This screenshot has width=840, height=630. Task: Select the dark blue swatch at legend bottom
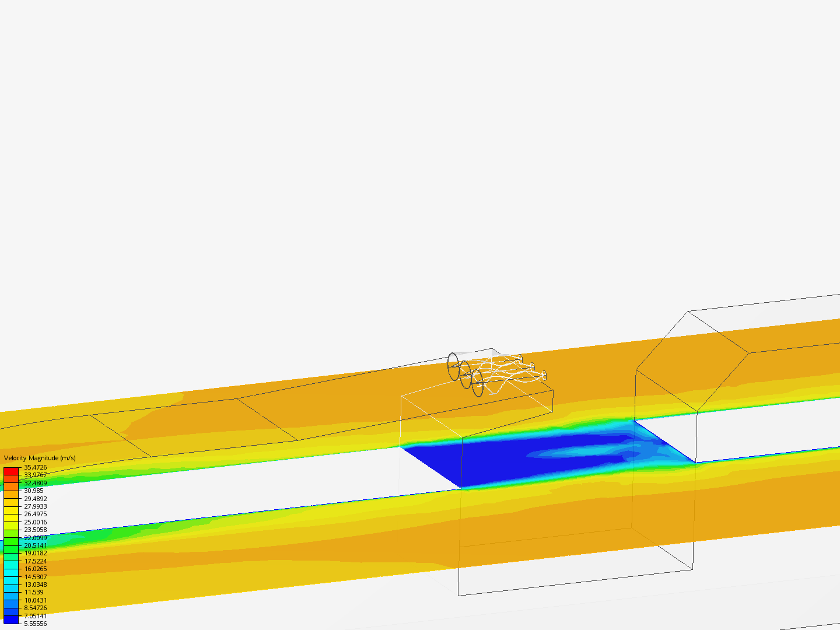click(11, 619)
